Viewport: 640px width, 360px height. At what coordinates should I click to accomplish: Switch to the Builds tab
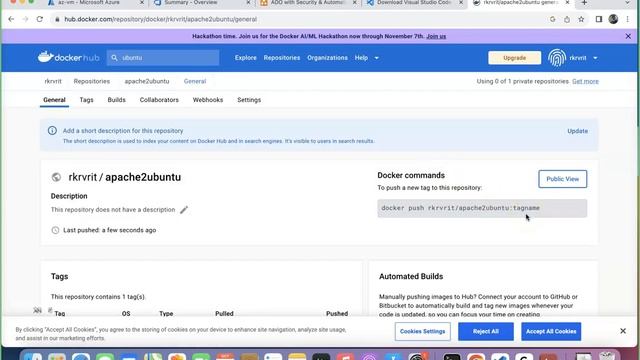tap(116, 100)
